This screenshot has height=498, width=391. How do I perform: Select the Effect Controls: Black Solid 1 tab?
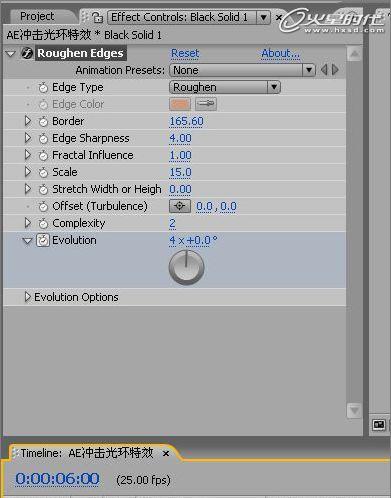click(x=179, y=17)
